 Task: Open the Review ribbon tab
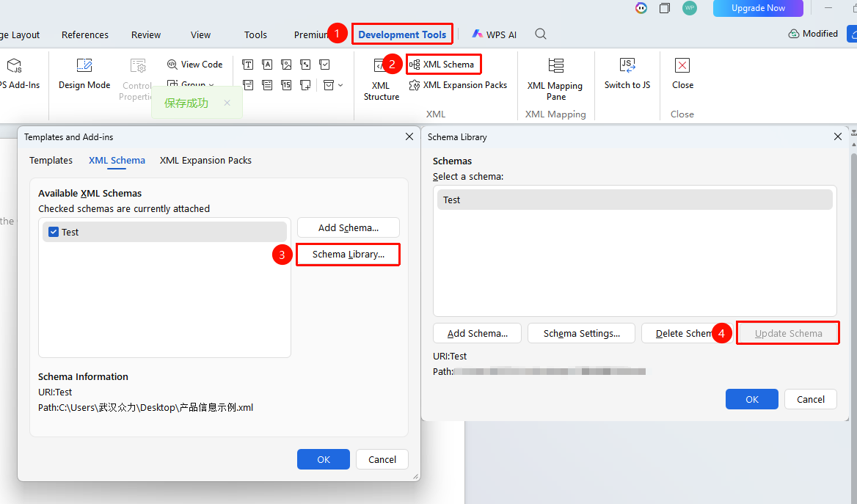(x=146, y=34)
